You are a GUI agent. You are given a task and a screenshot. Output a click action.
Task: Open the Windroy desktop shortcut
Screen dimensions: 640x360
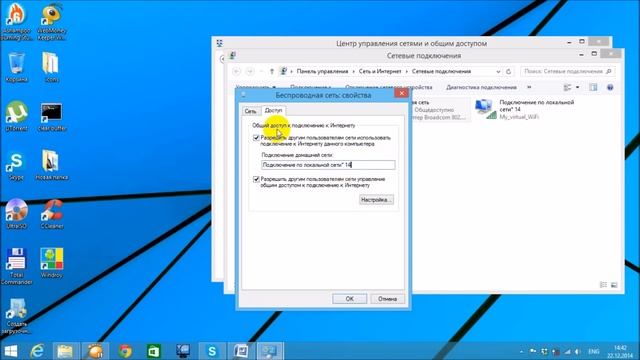pyautogui.click(x=51, y=263)
